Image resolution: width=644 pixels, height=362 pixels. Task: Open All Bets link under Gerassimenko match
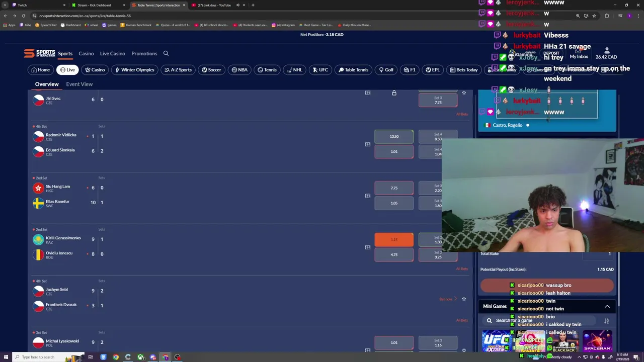462,269
